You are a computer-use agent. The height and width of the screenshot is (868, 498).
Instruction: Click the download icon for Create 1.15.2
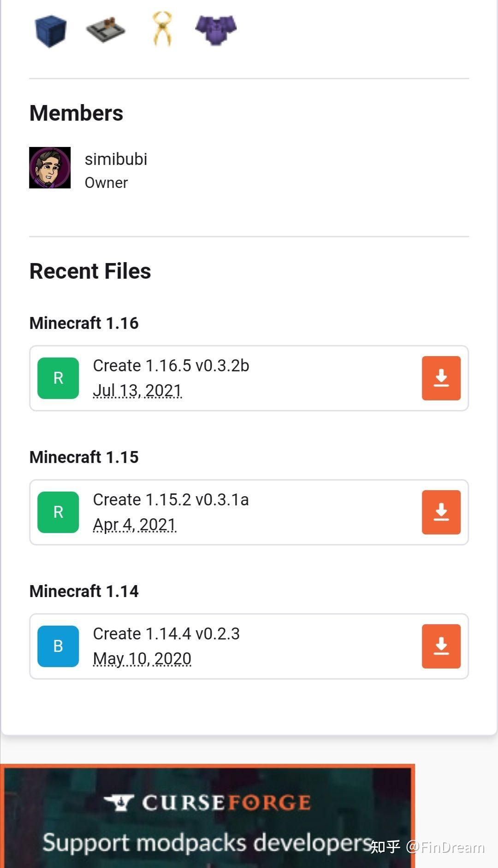441,512
